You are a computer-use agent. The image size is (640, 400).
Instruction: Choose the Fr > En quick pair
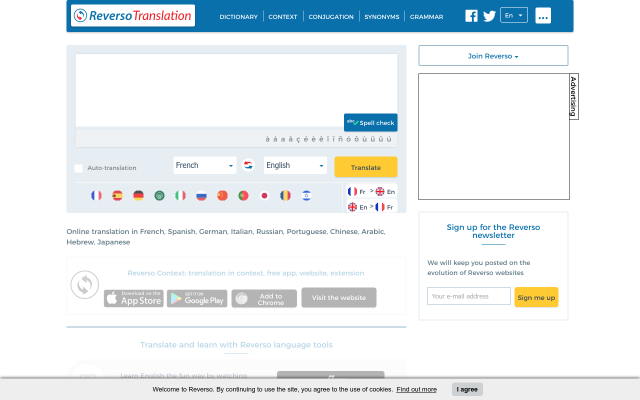tap(371, 191)
